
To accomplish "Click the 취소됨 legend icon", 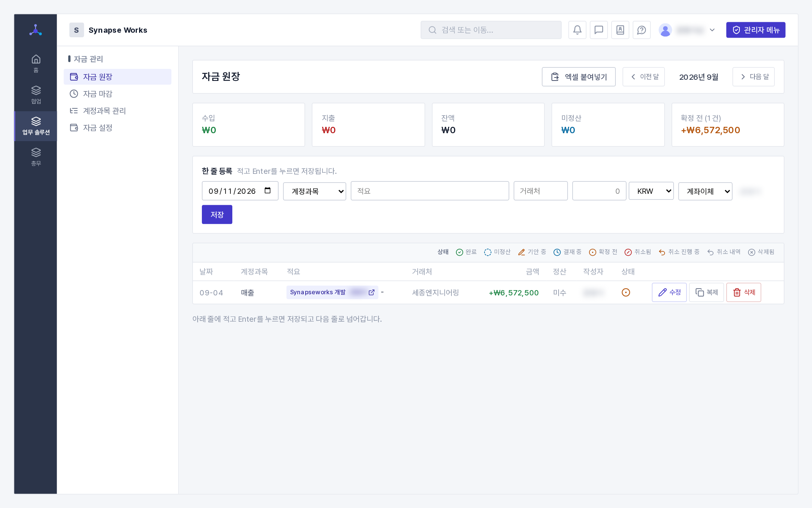I will coord(628,252).
